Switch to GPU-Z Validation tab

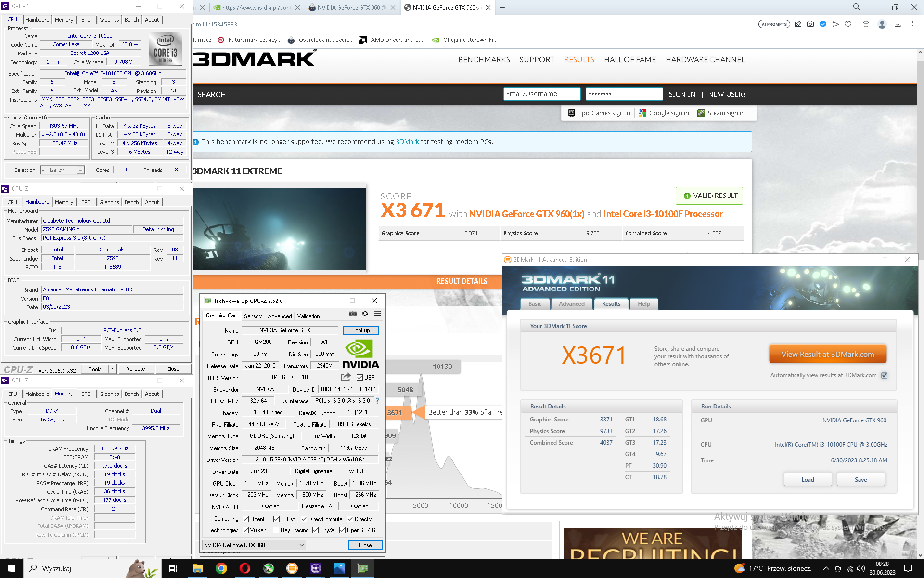tap(308, 316)
